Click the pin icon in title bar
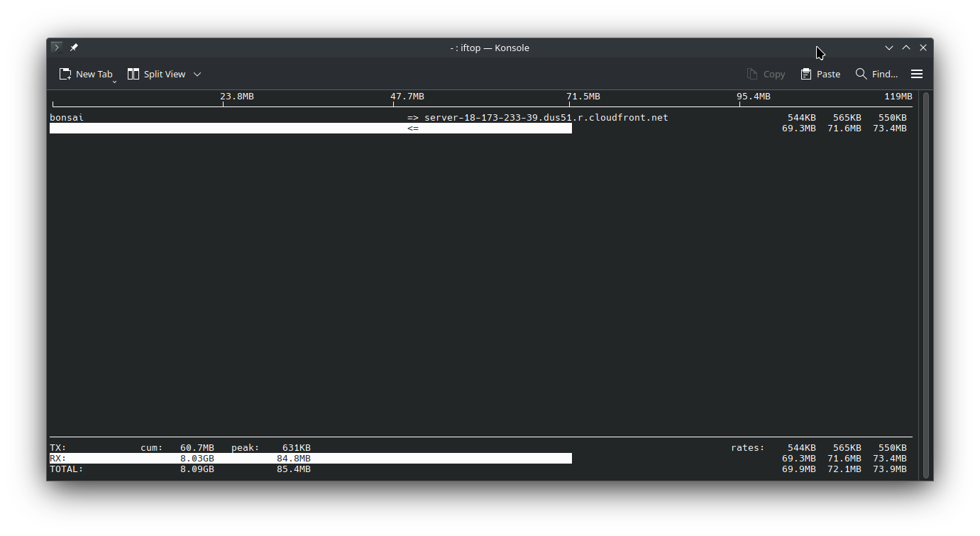The height and width of the screenshot is (536, 980). click(x=74, y=48)
